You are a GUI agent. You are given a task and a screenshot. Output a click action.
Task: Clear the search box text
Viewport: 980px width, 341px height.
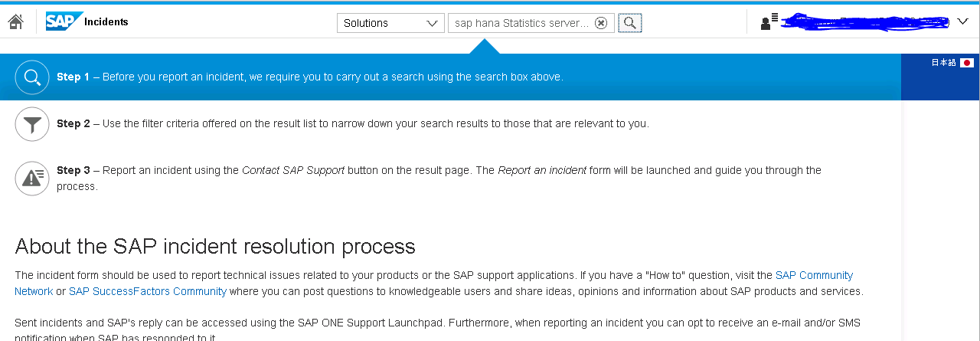(601, 23)
